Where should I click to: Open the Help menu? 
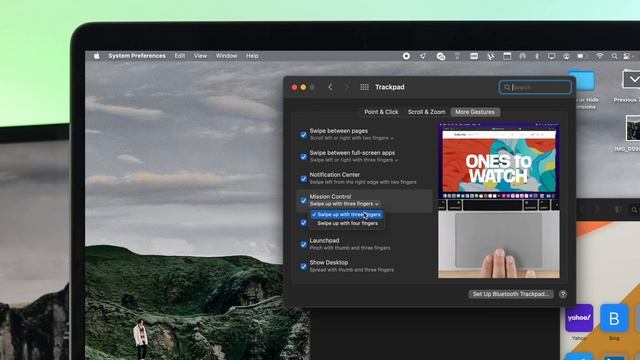pyautogui.click(x=252, y=56)
